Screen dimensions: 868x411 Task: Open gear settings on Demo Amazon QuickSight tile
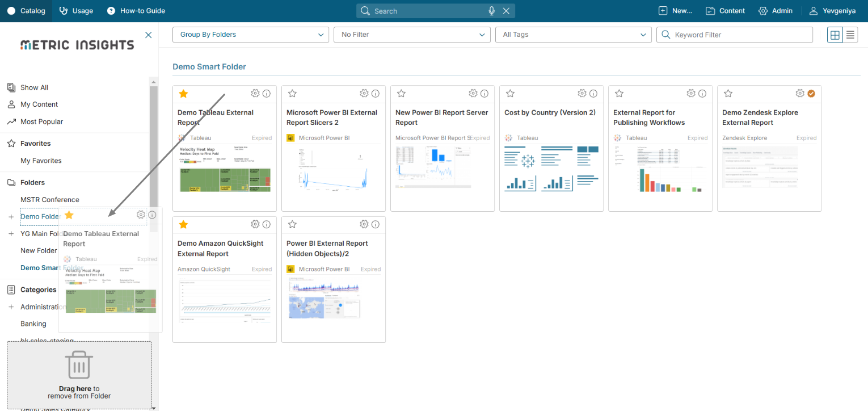coord(255,224)
